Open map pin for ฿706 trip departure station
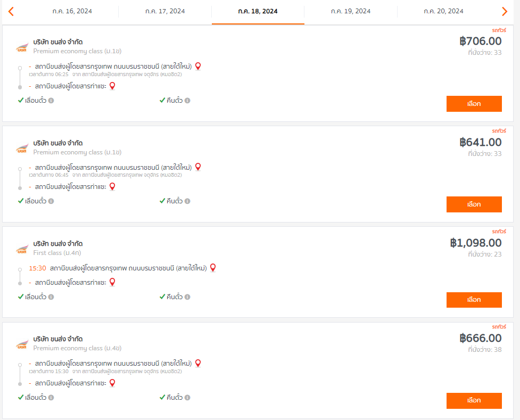This screenshot has width=520, height=420. (x=198, y=67)
